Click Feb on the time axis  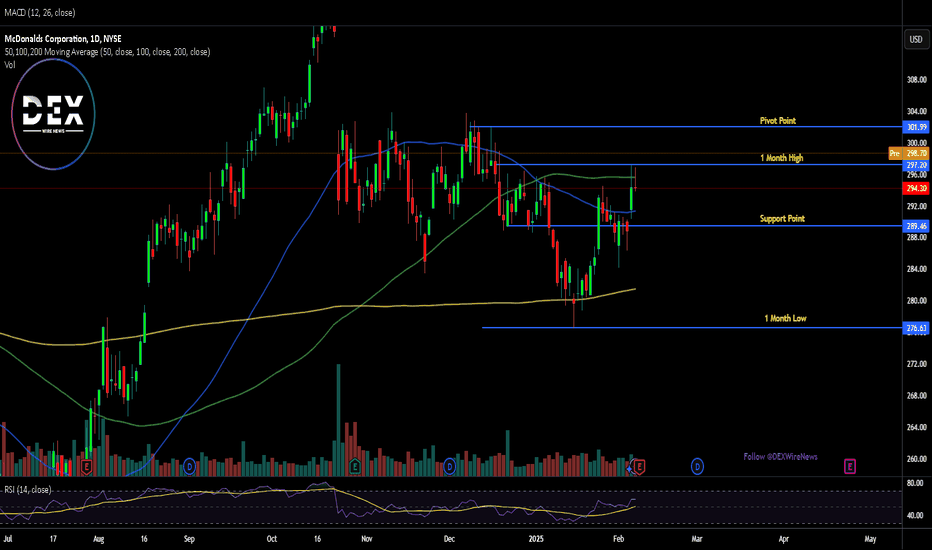(x=619, y=539)
